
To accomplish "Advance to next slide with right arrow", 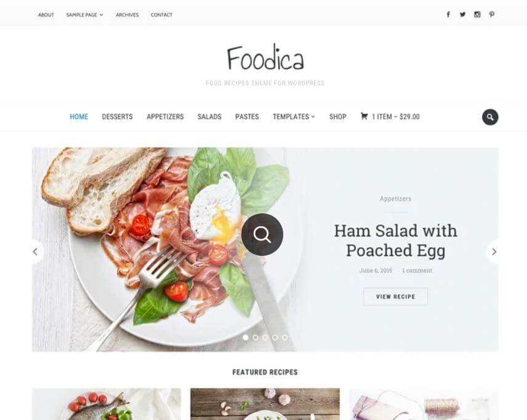I will [493, 252].
